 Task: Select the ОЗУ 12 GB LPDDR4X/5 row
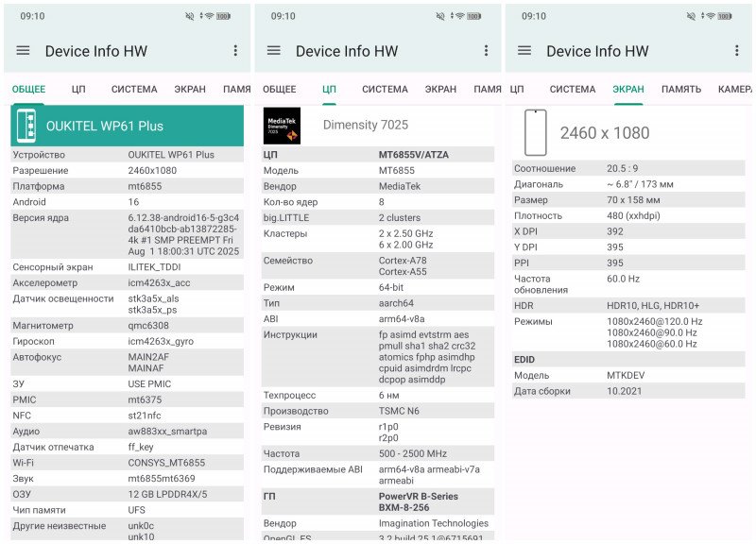(x=127, y=494)
